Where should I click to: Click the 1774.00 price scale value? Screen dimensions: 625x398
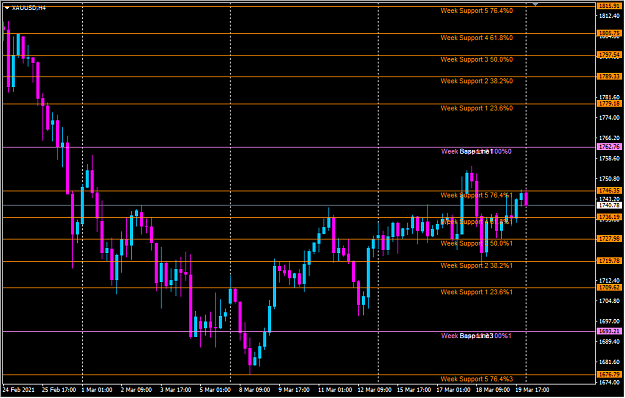[x=609, y=118]
